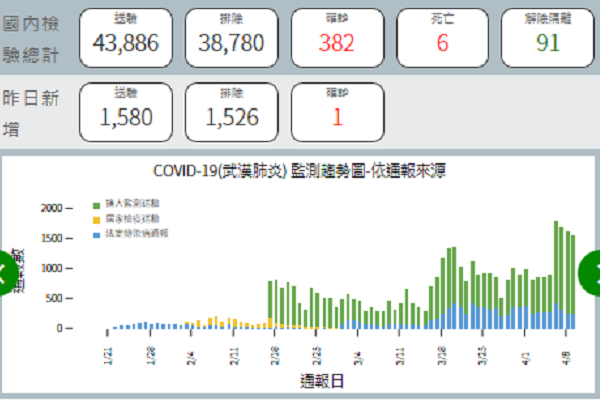The image size is (600, 400).
Task: Click the COVID-19 監測趨勢圖 chart title
Action: [299, 172]
